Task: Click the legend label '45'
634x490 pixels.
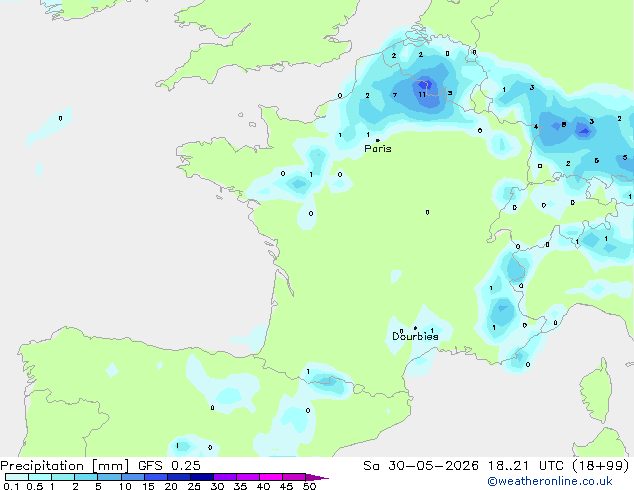Action: point(286,486)
